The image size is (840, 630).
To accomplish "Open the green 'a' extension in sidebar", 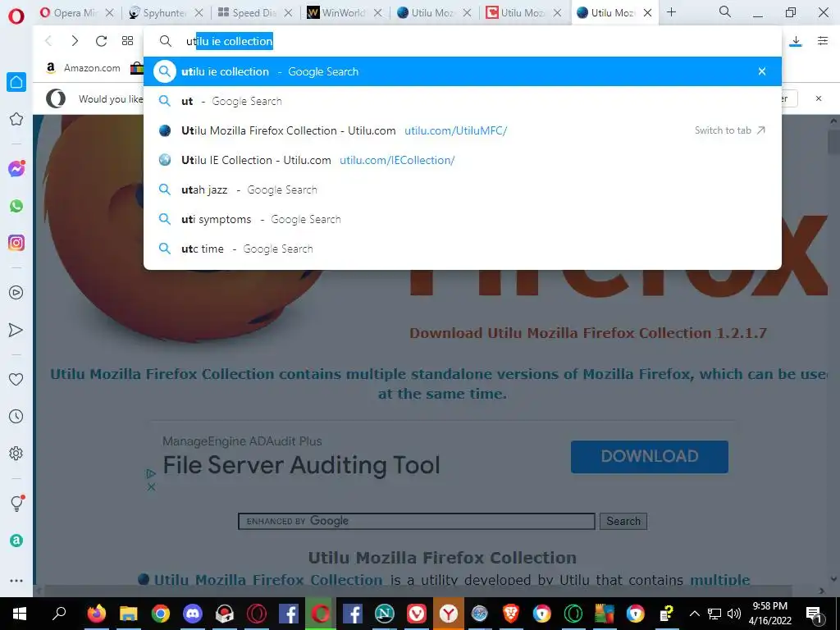I will [16, 541].
